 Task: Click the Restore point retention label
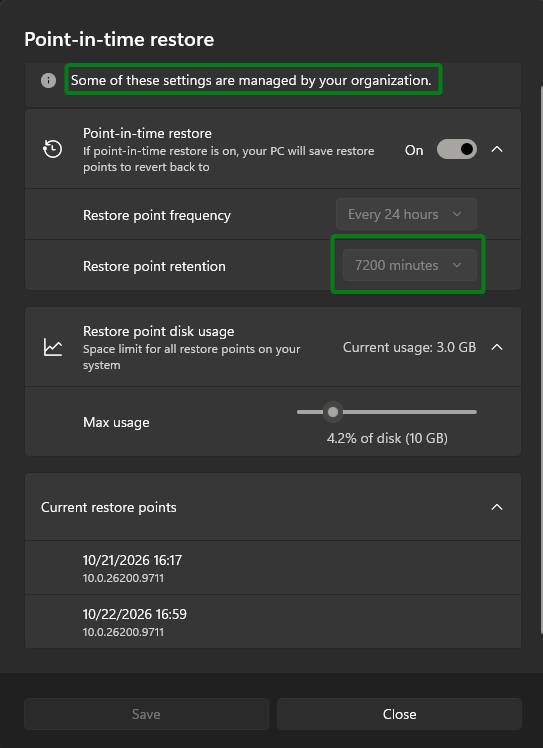[x=154, y=266]
